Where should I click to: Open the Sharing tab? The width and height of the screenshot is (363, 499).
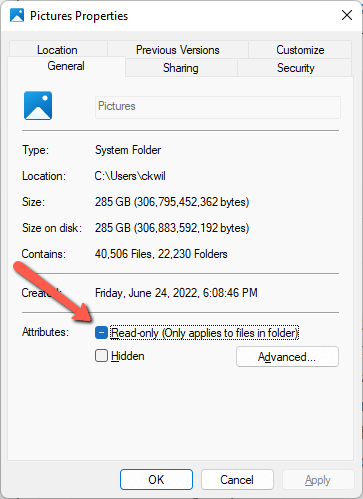point(181,68)
